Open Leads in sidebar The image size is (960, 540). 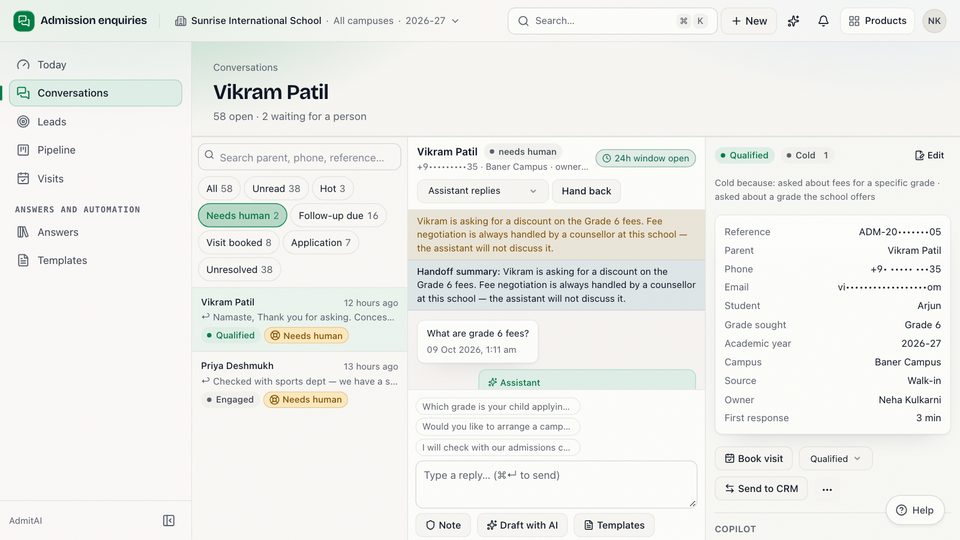[x=96, y=121]
